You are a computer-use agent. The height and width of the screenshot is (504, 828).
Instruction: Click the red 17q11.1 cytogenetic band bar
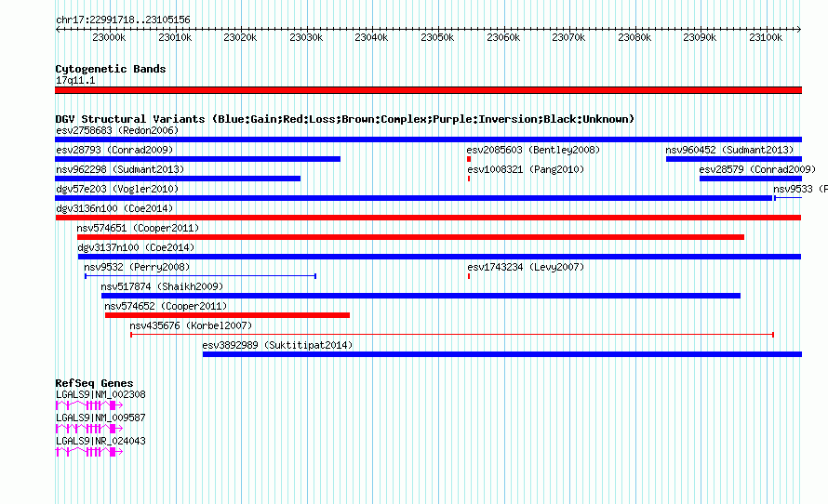pyautogui.click(x=428, y=91)
